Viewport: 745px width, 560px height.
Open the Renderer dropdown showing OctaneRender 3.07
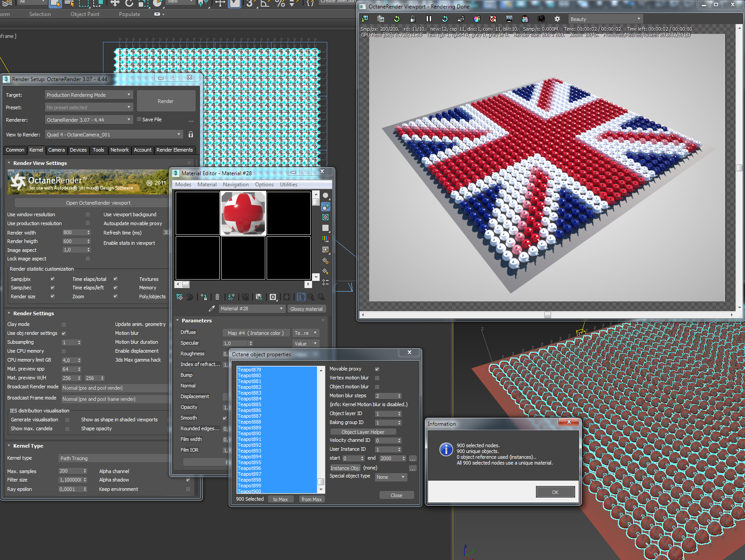click(x=89, y=120)
